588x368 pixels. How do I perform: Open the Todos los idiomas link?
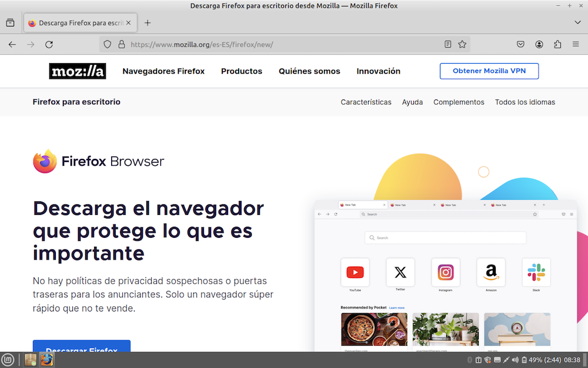tap(524, 102)
